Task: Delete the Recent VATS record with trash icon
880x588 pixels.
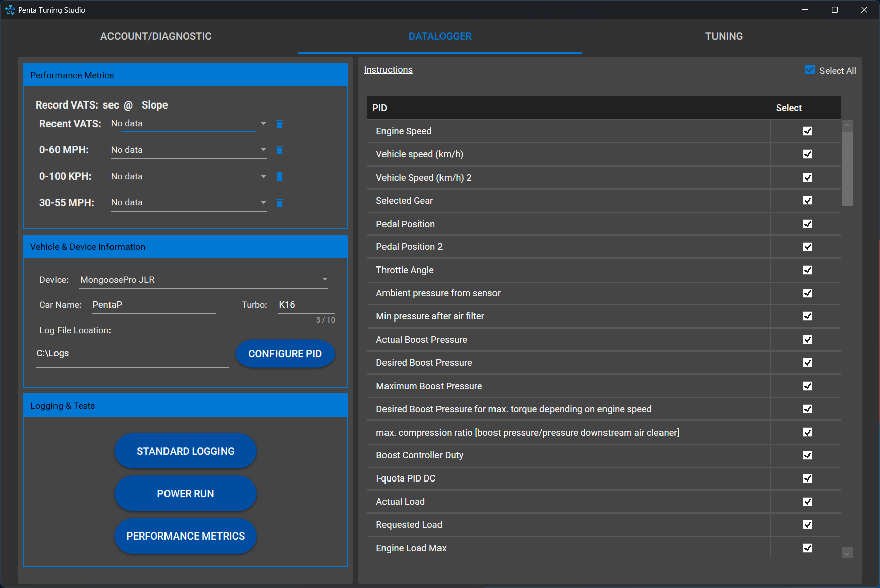Action: point(279,124)
